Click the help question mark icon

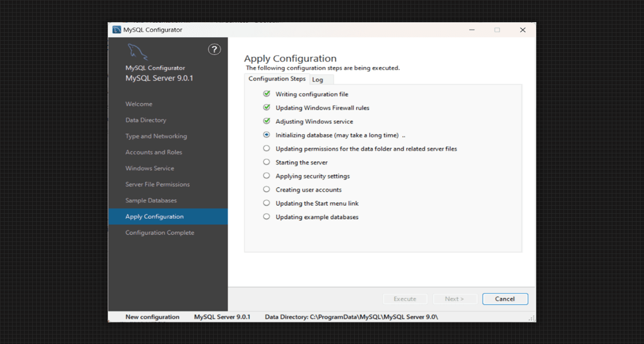point(214,49)
